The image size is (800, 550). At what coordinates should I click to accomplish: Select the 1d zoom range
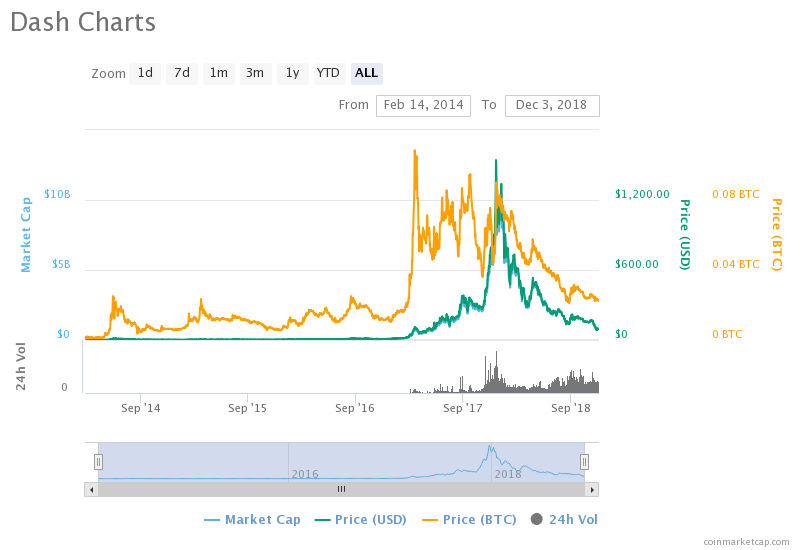point(145,73)
